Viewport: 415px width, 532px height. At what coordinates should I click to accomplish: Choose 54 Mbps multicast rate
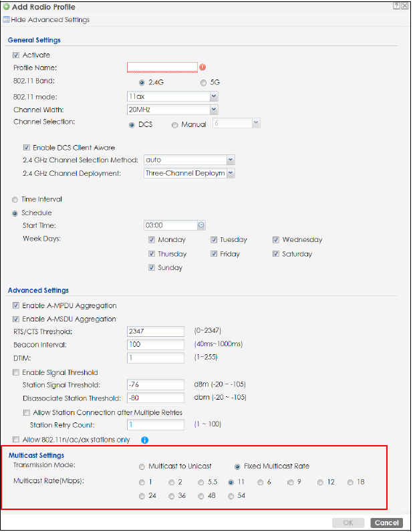231,496
